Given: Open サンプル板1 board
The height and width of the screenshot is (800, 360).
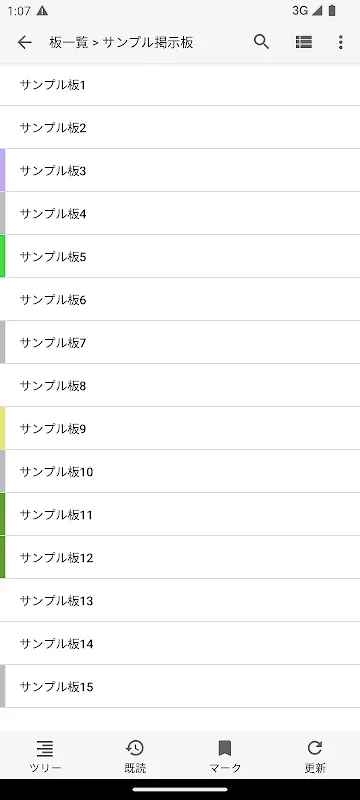Looking at the screenshot, I should (x=180, y=85).
